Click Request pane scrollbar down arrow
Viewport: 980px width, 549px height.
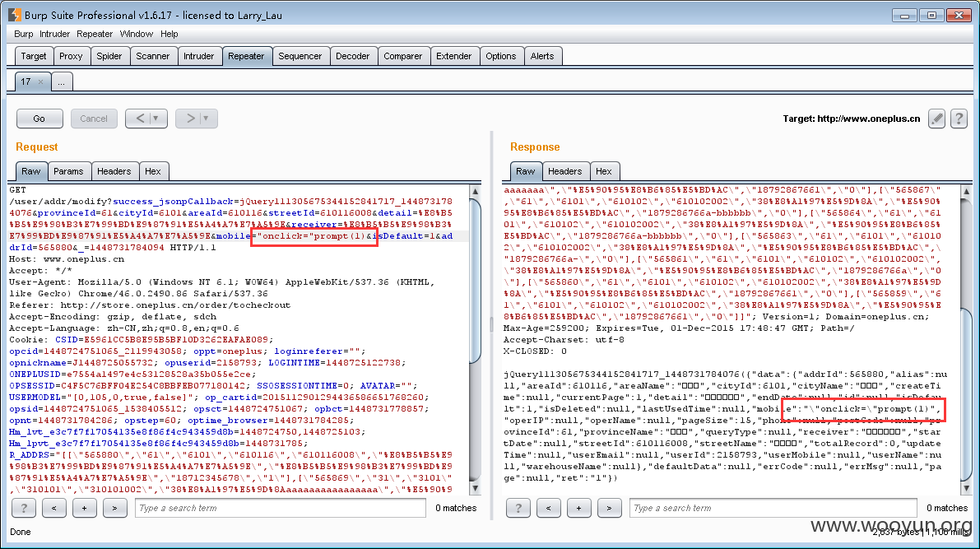pyautogui.click(x=475, y=488)
